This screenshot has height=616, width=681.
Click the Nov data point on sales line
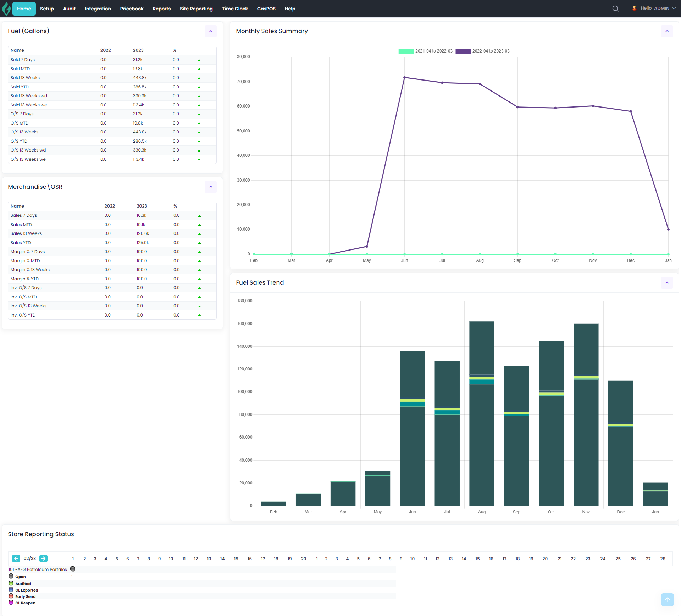point(593,106)
